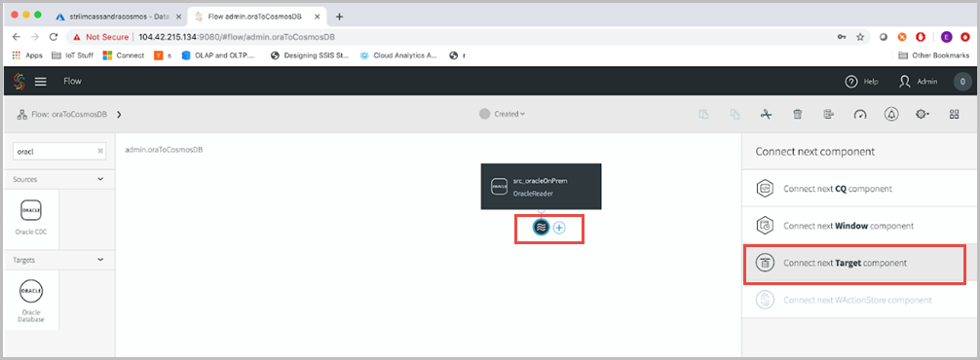Go back in browser history
The image size is (980, 360).
point(17,37)
